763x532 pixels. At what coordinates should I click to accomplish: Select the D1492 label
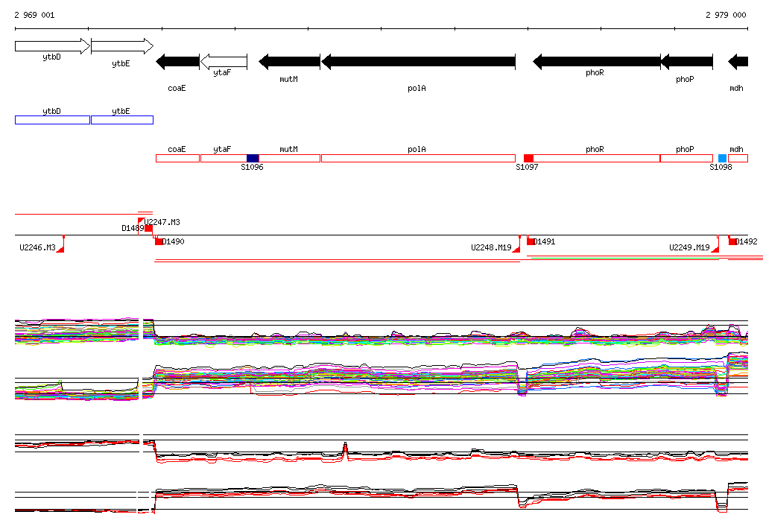coord(747,241)
